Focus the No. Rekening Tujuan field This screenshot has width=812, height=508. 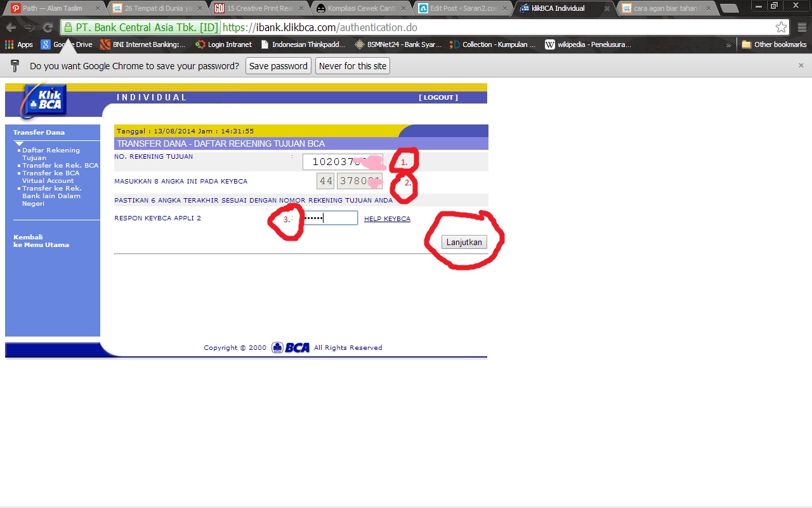[343, 162]
